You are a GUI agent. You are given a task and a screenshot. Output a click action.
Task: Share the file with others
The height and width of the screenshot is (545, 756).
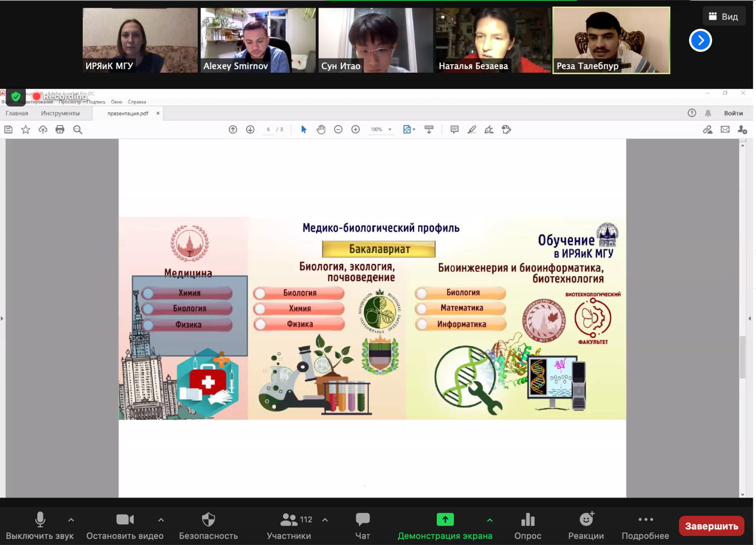(x=742, y=130)
